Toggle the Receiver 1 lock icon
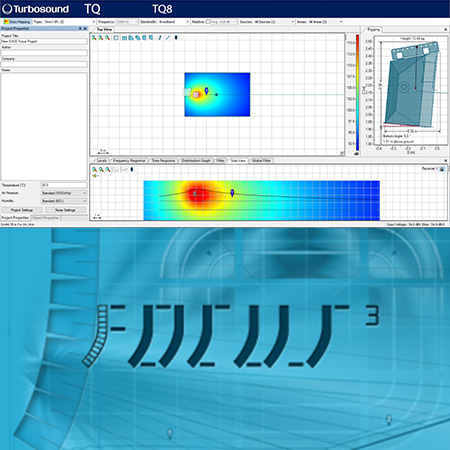Image resolution: width=450 pixels, height=450 pixels. coord(442,169)
